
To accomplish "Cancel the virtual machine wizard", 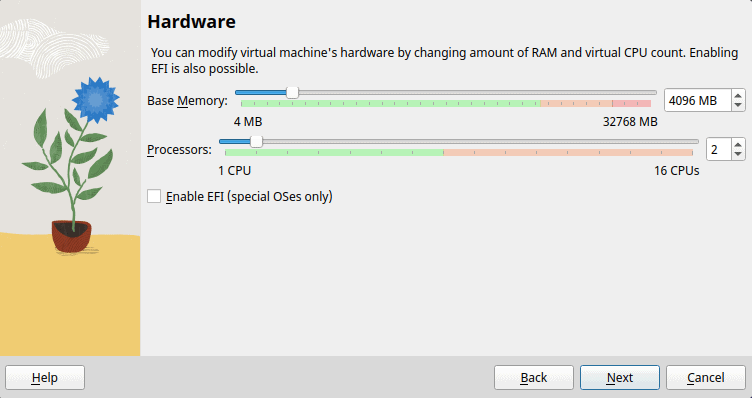I will 705,377.
